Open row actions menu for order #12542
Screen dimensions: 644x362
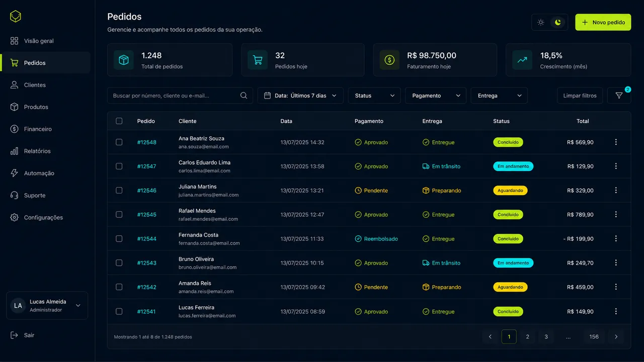616,287
